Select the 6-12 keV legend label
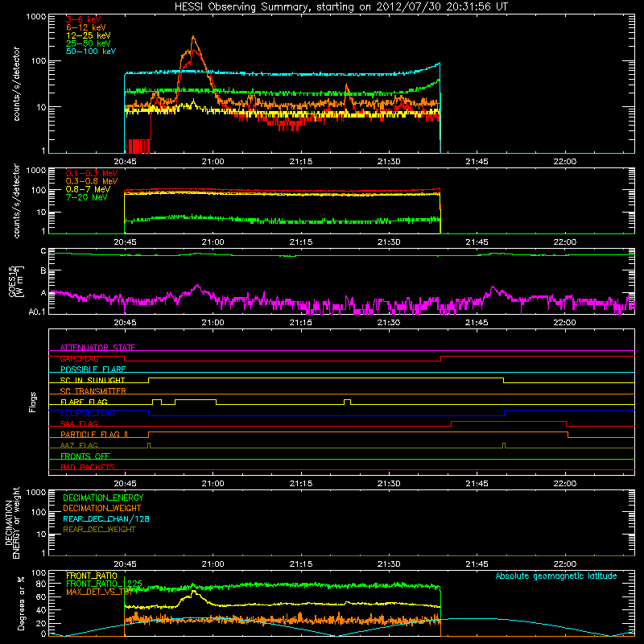Viewport: 644px width, 644px height. (x=85, y=27)
